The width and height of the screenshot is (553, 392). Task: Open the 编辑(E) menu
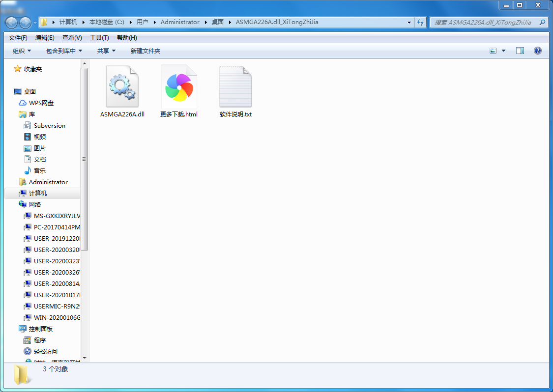point(45,38)
